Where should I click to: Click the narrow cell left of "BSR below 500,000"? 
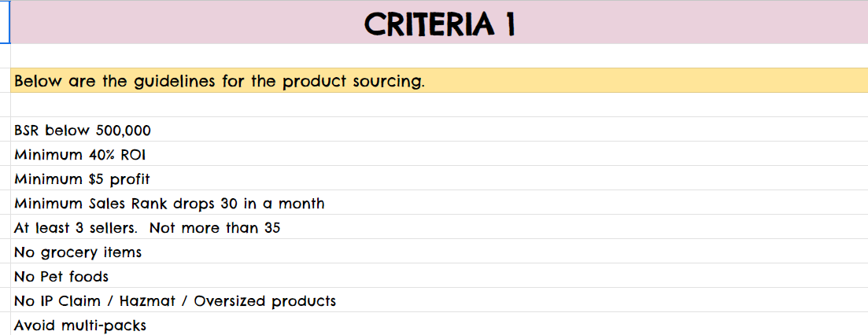[x=5, y=130]
